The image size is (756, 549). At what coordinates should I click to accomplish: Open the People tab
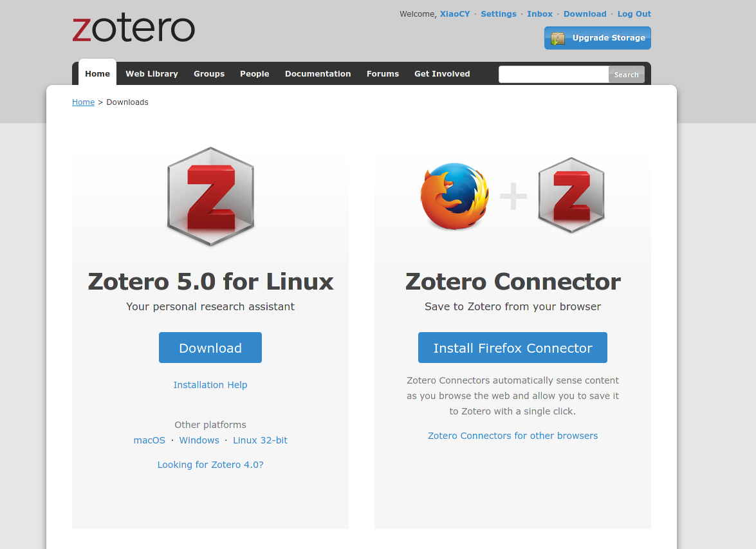click(255, 74)
